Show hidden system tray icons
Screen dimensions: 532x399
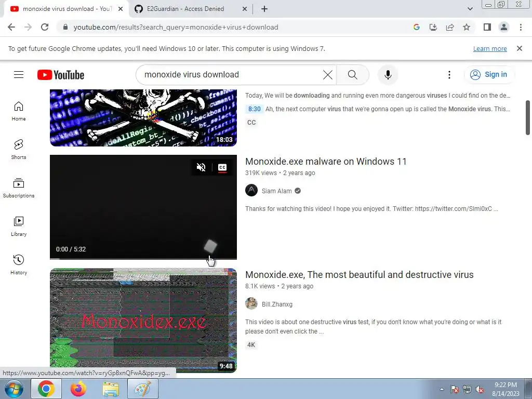(442, 389)
